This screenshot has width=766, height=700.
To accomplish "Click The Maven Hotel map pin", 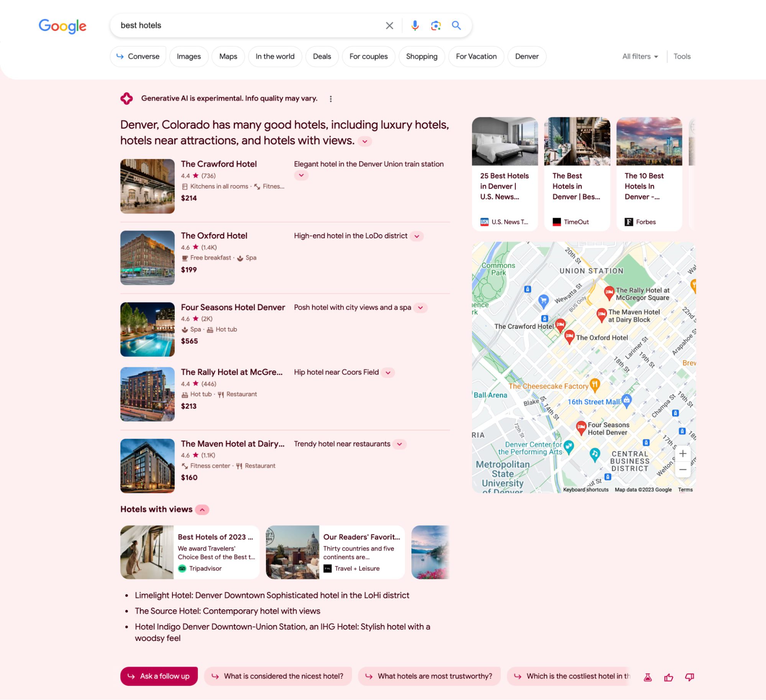I will [602, 315].
